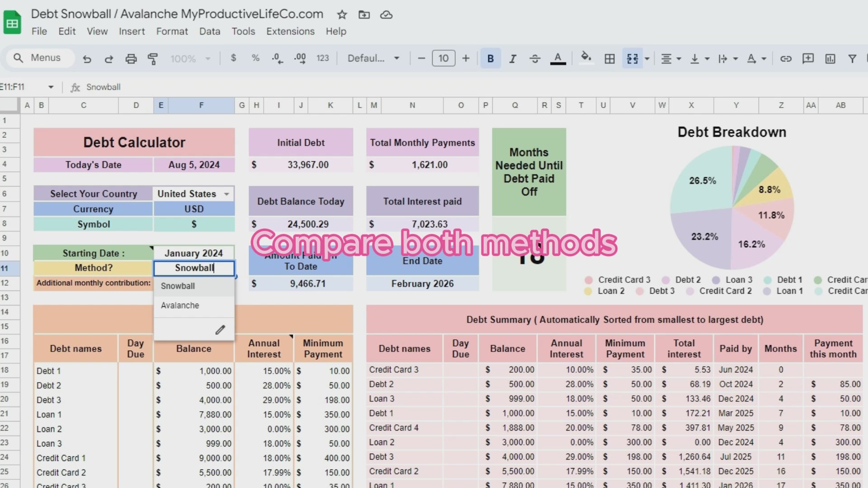Star this spreadsheet
The width and height of the screenshot is (868, 488).
[342, 15]
